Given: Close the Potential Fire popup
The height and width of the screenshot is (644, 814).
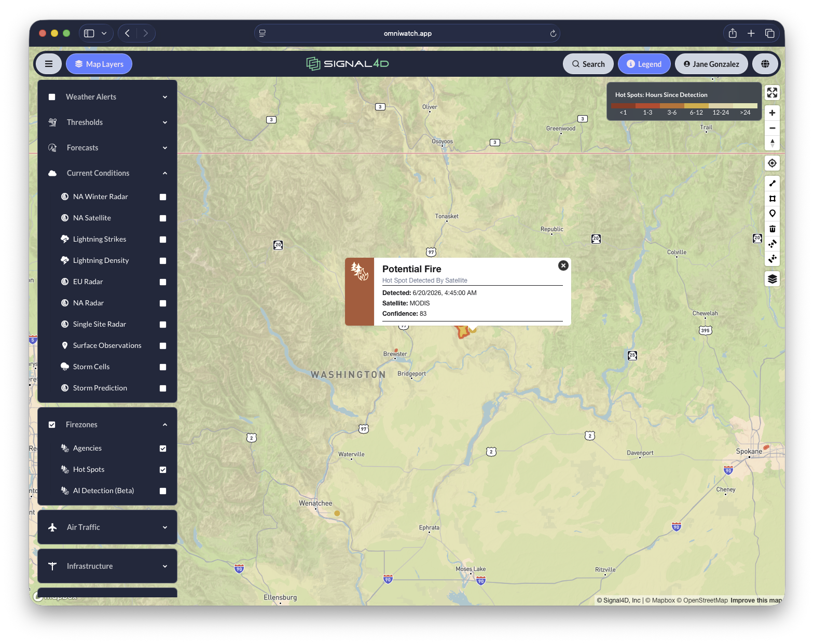Looking at the screenshot, I should pos(563,265).
